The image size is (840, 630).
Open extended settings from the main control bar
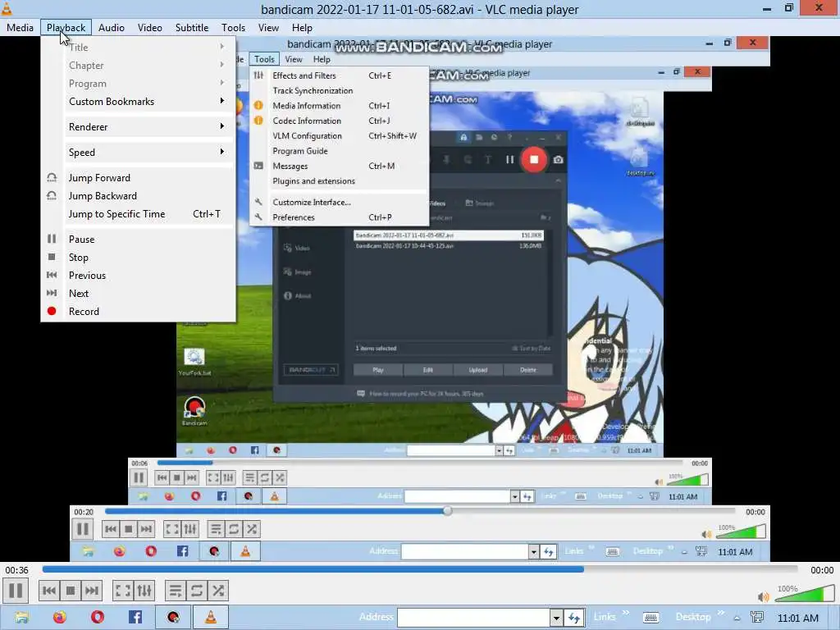coord(144,591)
